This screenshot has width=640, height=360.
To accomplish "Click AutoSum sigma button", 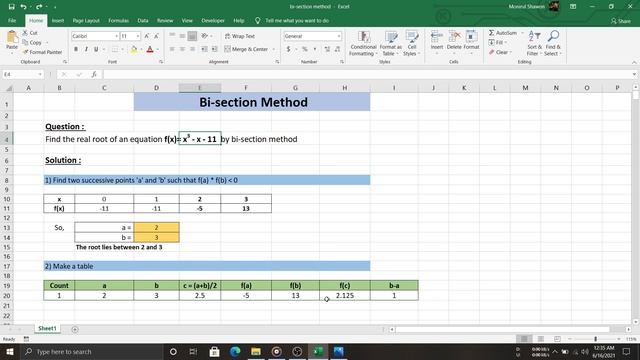I will (503, 33).
